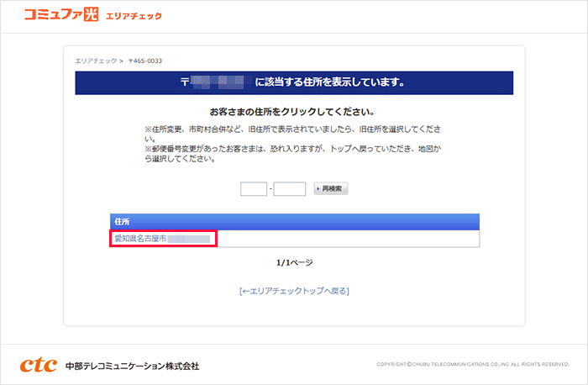Focus the second four-digit postal code field

coord(290,189)
